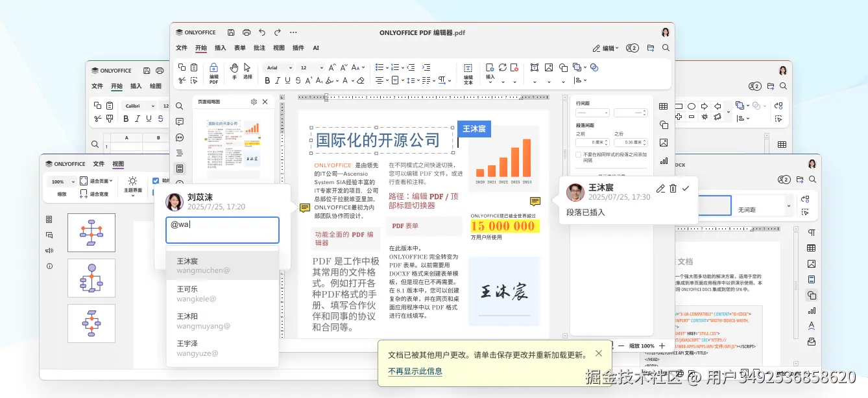868x398 pixels.
Task: Open the 100% zoom dropdown in view window
Action: 63,181
